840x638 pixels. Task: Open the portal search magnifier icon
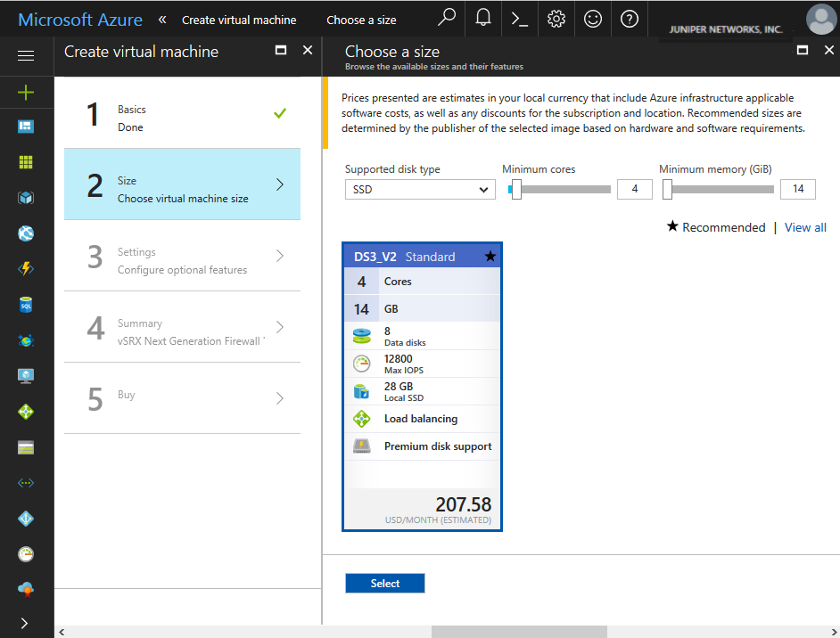click(447, 19)
